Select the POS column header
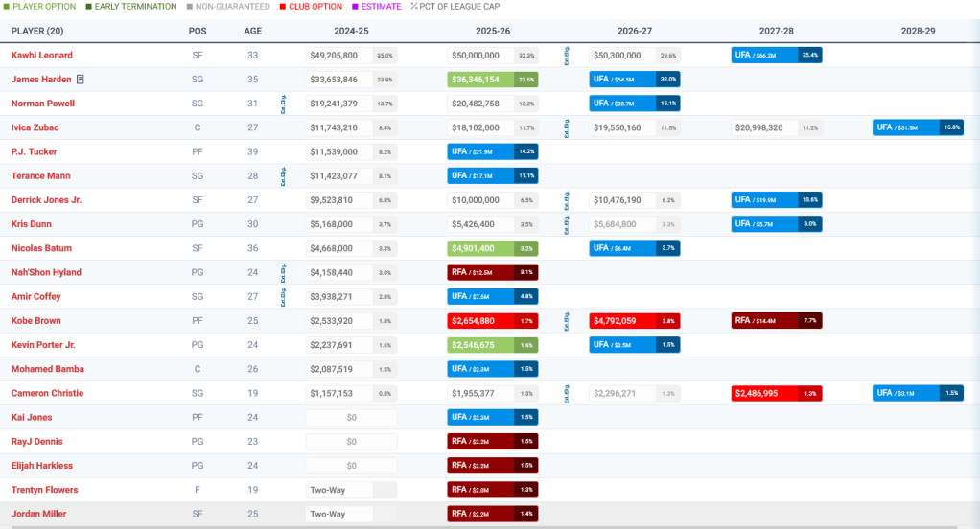Viewport: 980px width, 529px height. (x=198, y=31)
